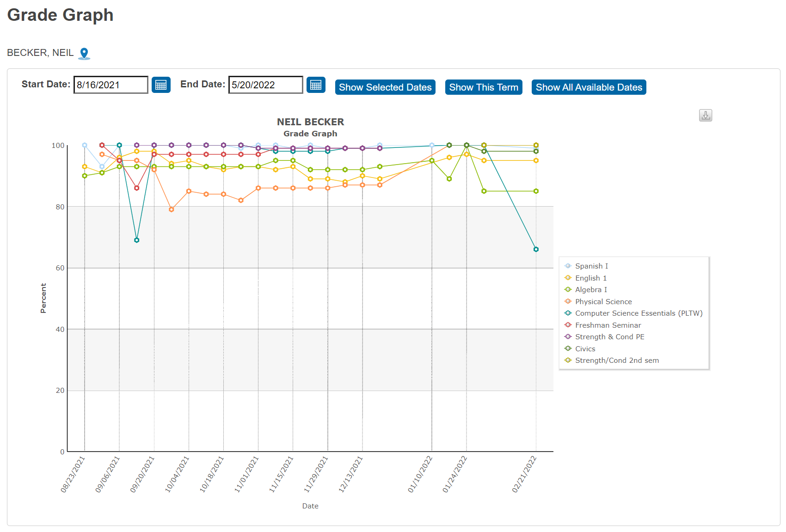Toggle the Physical Science series visibility
786x532 pixels.
pyautogui.click(x=567, y=301)
